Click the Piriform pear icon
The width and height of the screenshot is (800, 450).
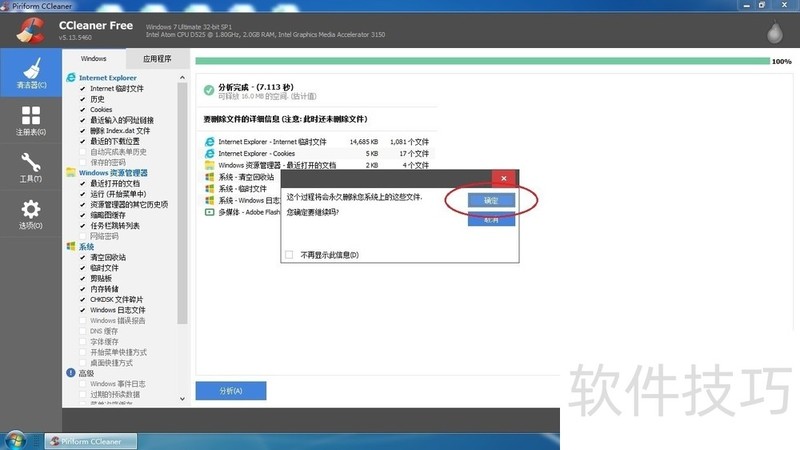(x=775, y=32)
